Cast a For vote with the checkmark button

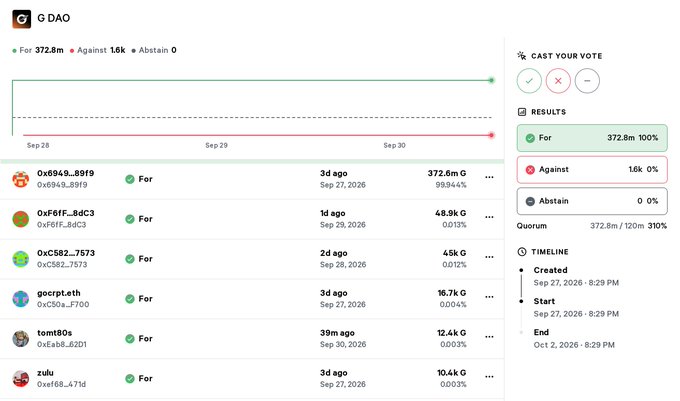pyautogui.click(x=529, y=81)
